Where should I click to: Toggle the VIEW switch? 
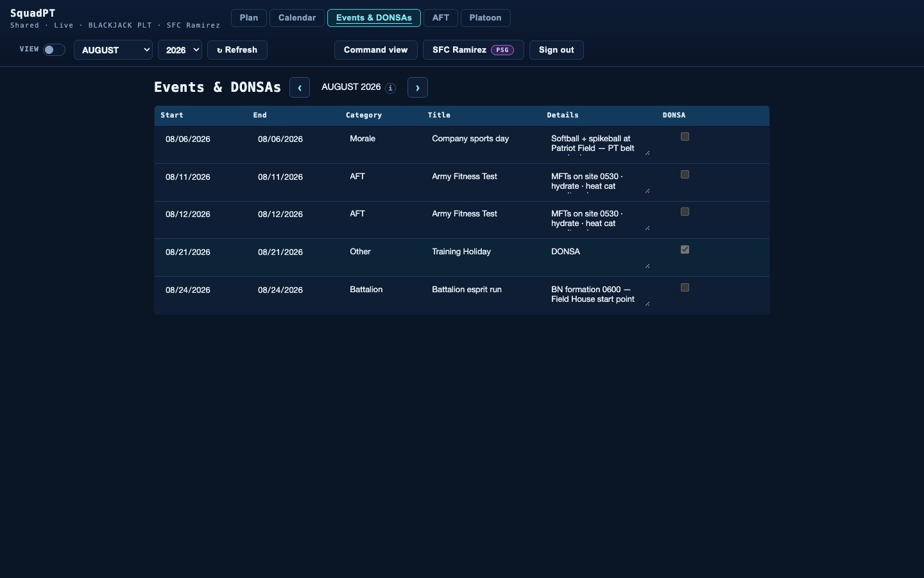[x=54, y=49]
